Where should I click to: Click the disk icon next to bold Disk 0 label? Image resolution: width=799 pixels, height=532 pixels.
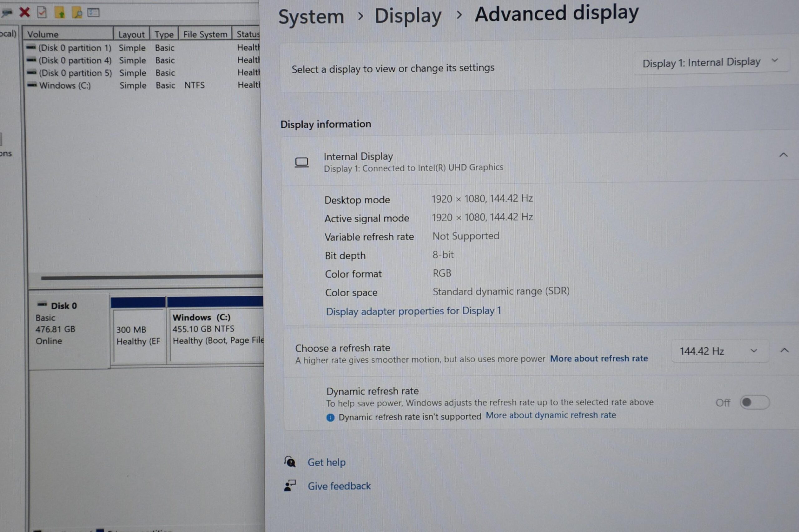tap(42, 304)
